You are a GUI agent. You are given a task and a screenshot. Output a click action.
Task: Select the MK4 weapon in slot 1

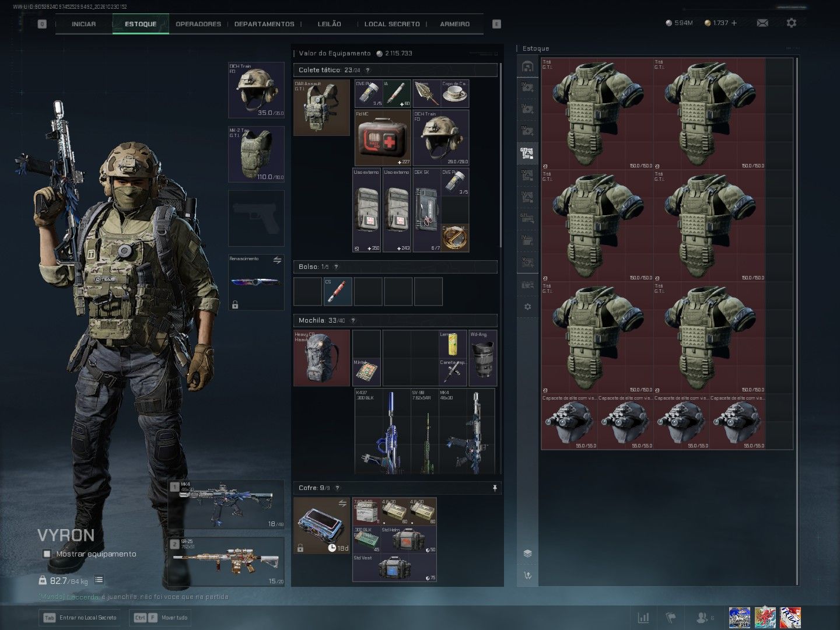pyautogui.click(x=226, y=505)
